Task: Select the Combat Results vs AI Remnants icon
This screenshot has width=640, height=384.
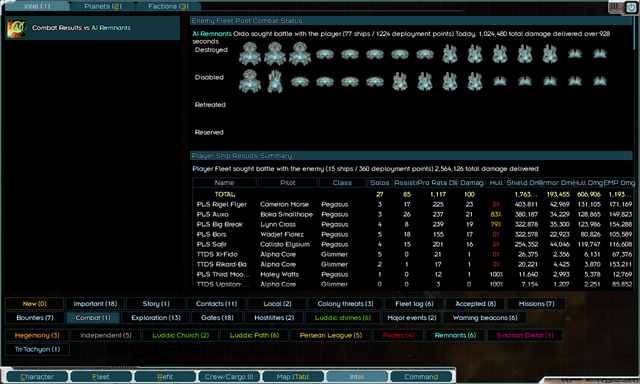Action: (x=17, y=28)
